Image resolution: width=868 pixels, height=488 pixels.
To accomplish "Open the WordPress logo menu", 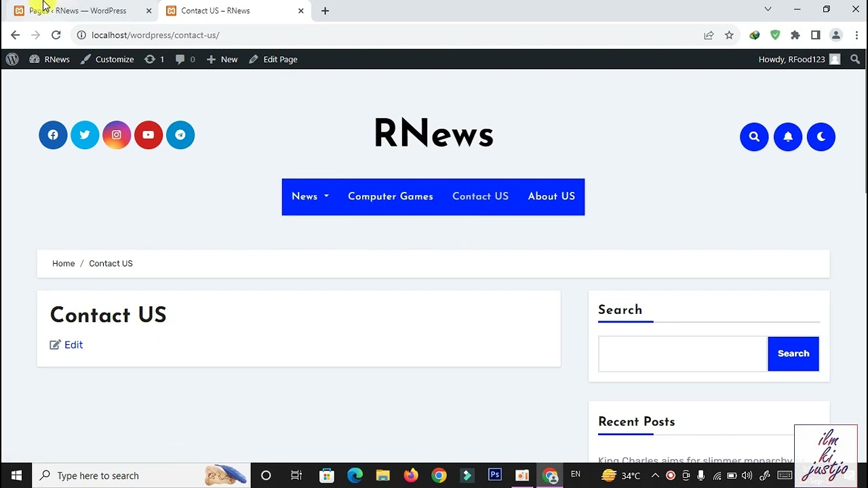I will click(x=12, y=59).
